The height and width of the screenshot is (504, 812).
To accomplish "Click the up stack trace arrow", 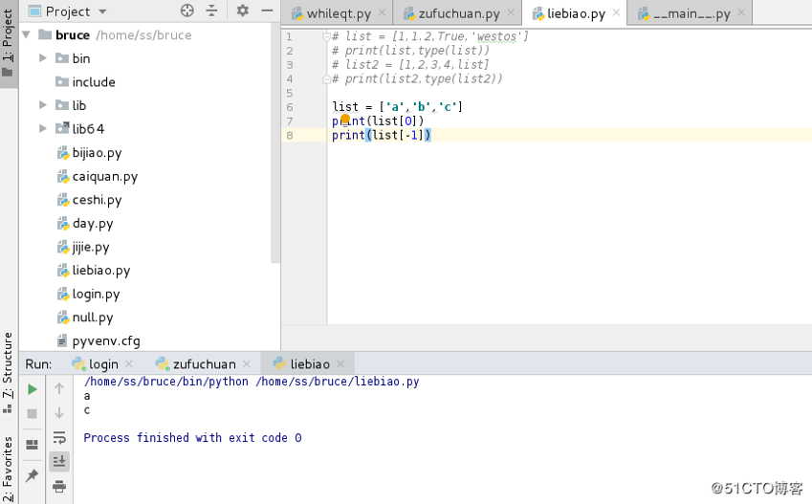I will [x=59, y=388].
